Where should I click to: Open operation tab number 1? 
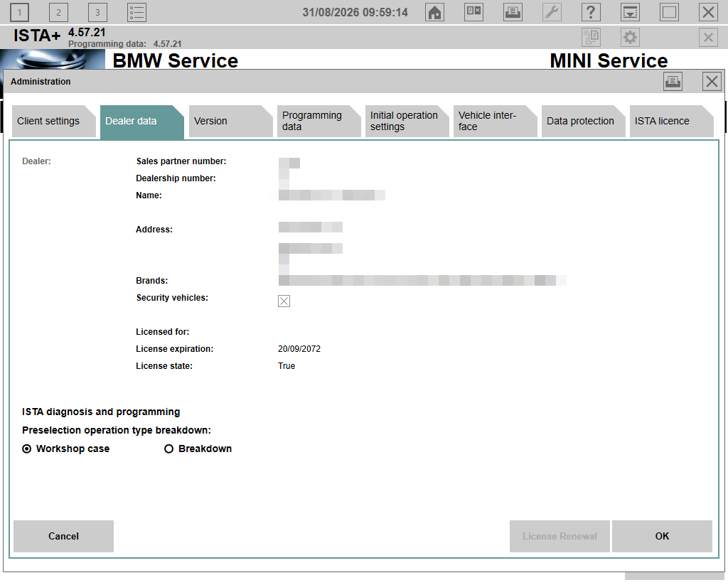pyautogui.click(x=19, y=13)
